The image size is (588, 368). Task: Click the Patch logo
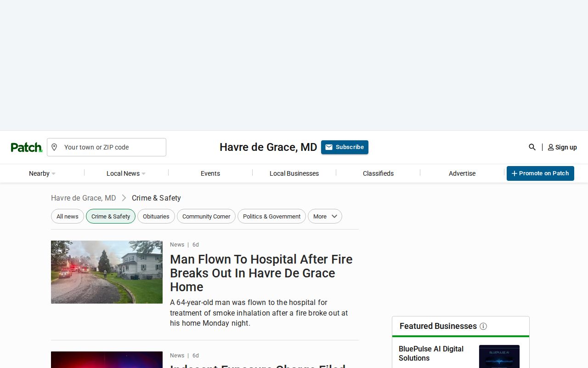coord(27,147)
